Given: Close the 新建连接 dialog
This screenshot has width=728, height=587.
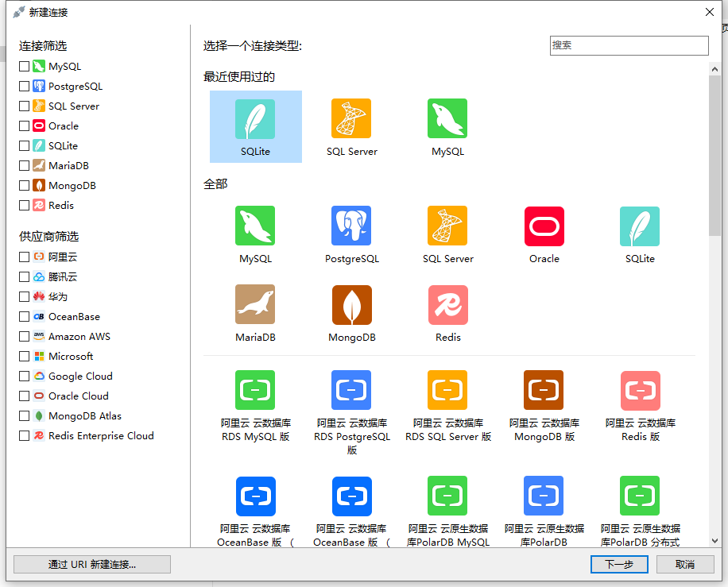Looking at the screenshot, I should point(710,12).
